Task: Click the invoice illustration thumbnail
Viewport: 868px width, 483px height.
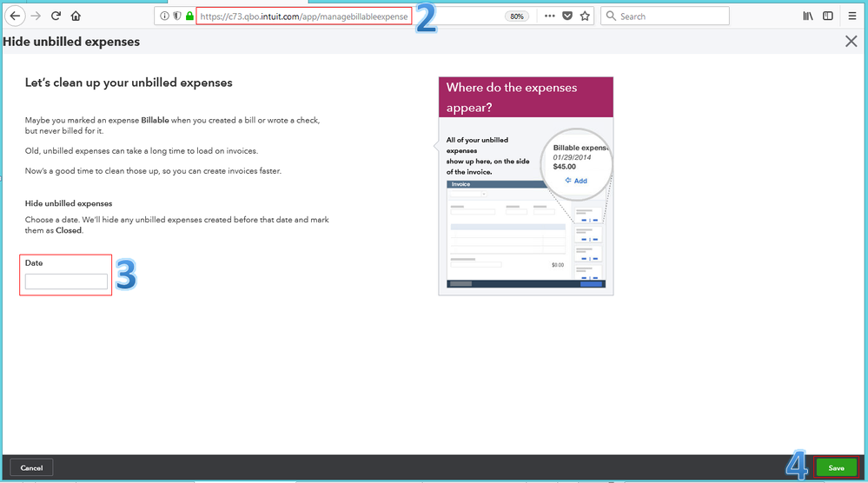Action: point(526,235)
